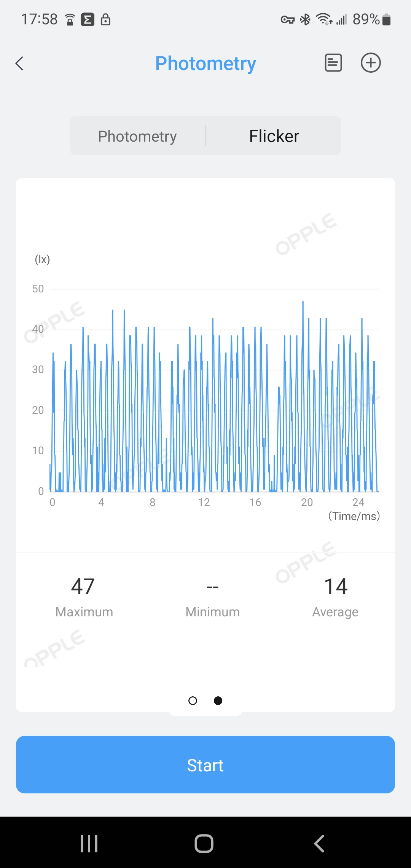Tap the Minimum value placeholder
Image resolution: width=411 pixels, height=868 pixels.
click(x=212, y=587)
